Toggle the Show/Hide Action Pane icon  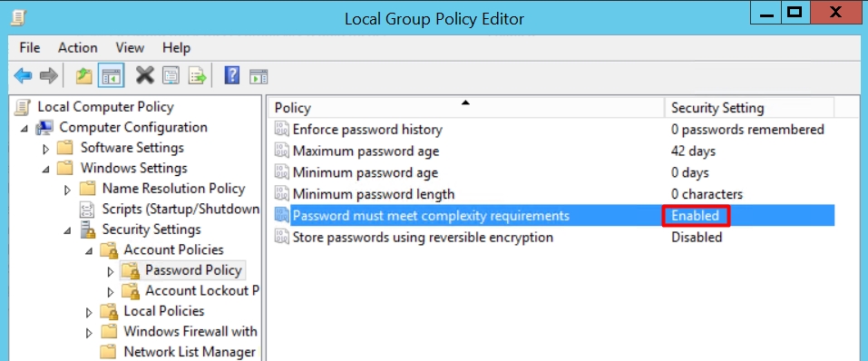tap(258, 76)
